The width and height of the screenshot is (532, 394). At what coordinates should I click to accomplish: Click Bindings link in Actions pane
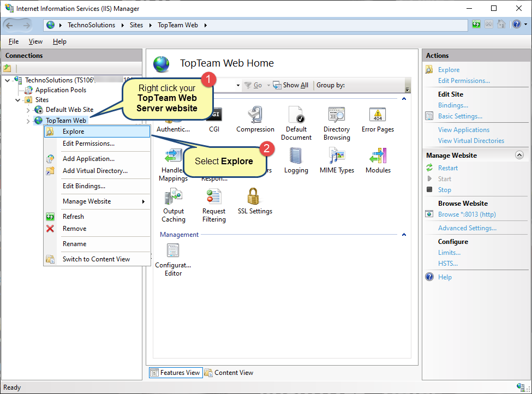point(453,105)
